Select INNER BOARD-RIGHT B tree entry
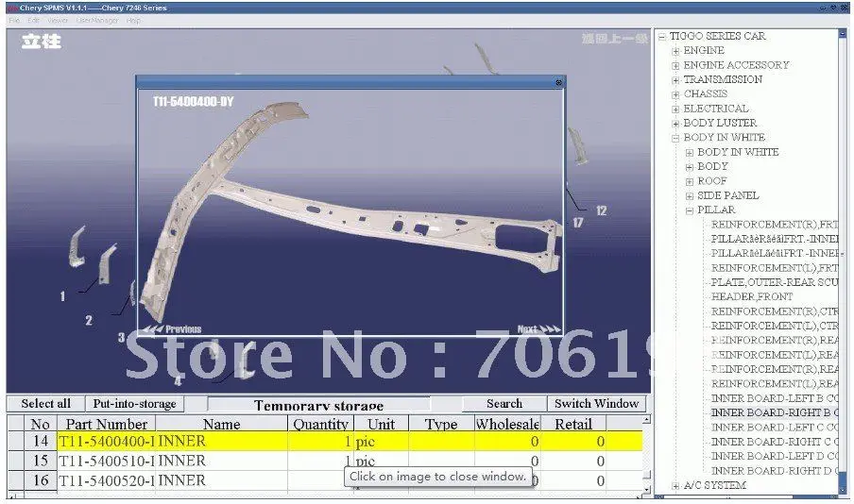The height and width of the screenshot is (504, 854). click(x=775, y=412)
